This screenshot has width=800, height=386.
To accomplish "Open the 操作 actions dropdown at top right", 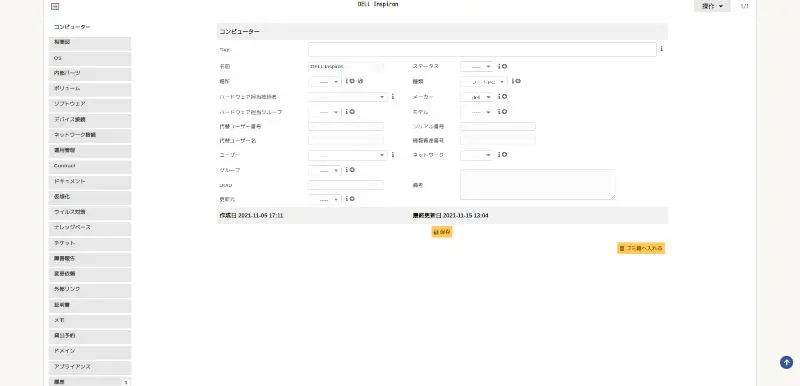I will [x=712, y=6].
